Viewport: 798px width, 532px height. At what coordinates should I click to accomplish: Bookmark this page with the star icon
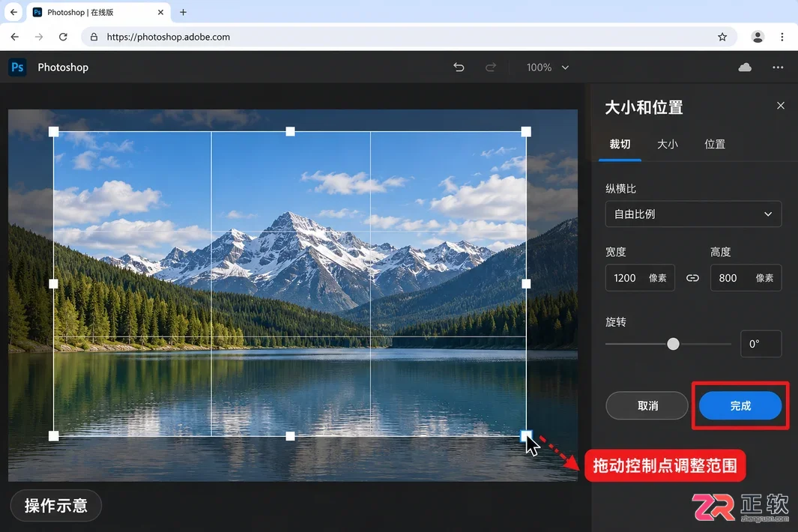click(x=722, y=37)
